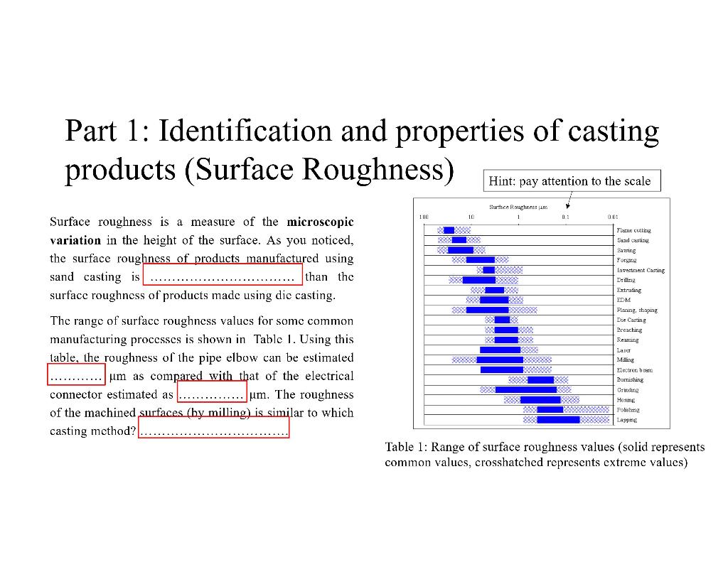Viewport: 728px width, 562px height.
Task: Click the 'Grinding' row label
Action: (x=627, y=390)
